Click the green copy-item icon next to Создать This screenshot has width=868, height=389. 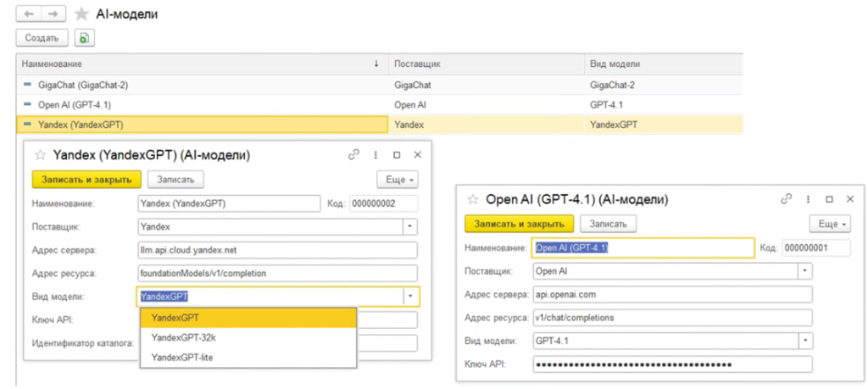(84, 37)
